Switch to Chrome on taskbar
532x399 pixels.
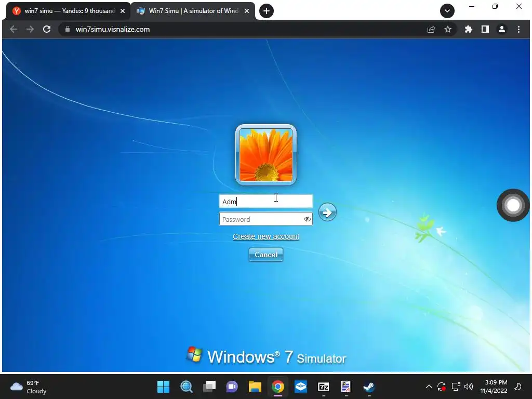277,387
